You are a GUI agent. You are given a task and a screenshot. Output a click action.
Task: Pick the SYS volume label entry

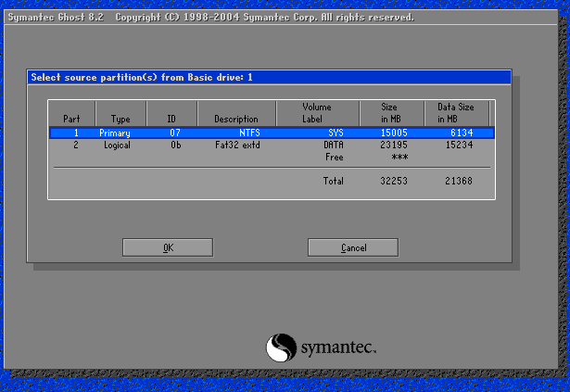[335, 133]
